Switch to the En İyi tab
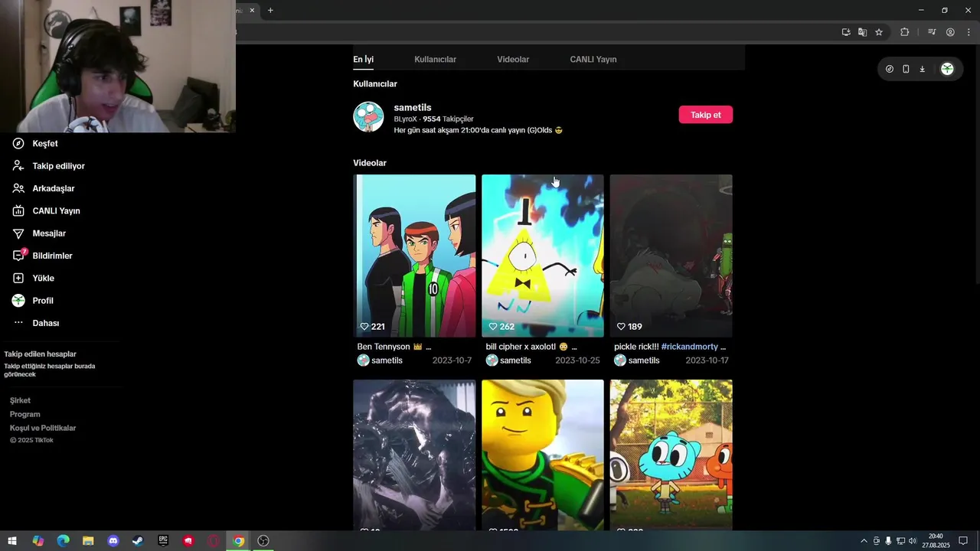The height and width of the screenshot is (551, 980). (363, 60)
